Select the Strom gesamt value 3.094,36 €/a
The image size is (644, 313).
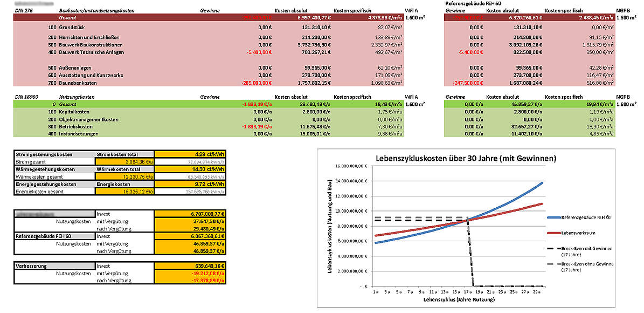point(124,161)
